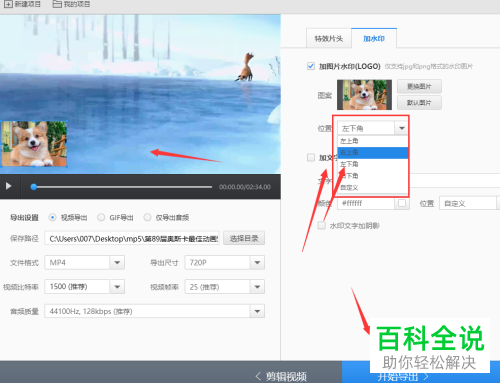
Task: Click the 保存路径 path field
Action: coord(132,238)
